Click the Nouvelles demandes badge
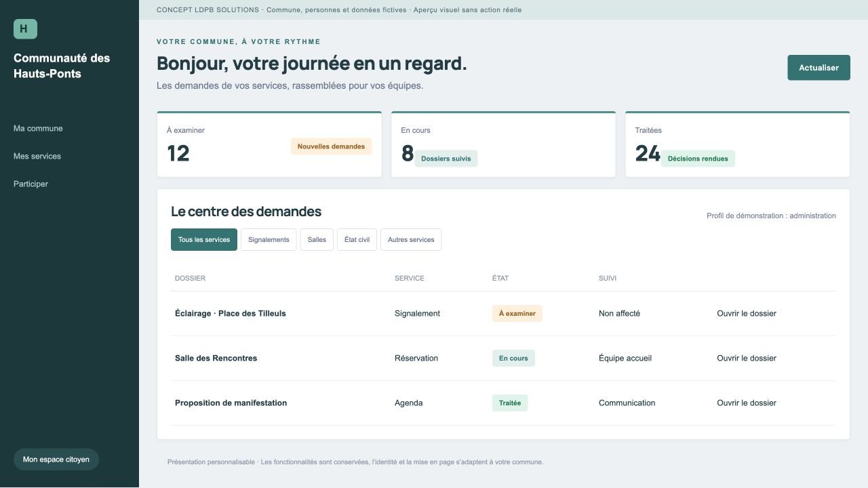868x488 pixels. tap(331, 146)
